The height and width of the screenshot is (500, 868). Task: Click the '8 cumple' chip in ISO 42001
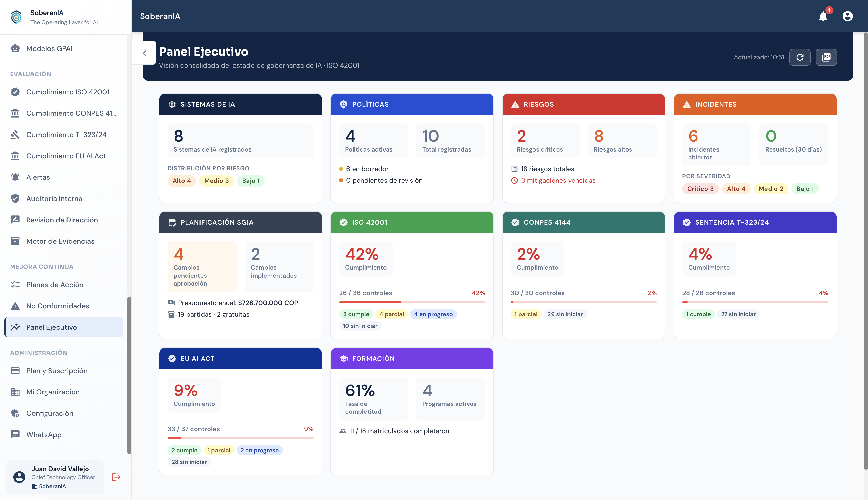[x=356, y=314]
